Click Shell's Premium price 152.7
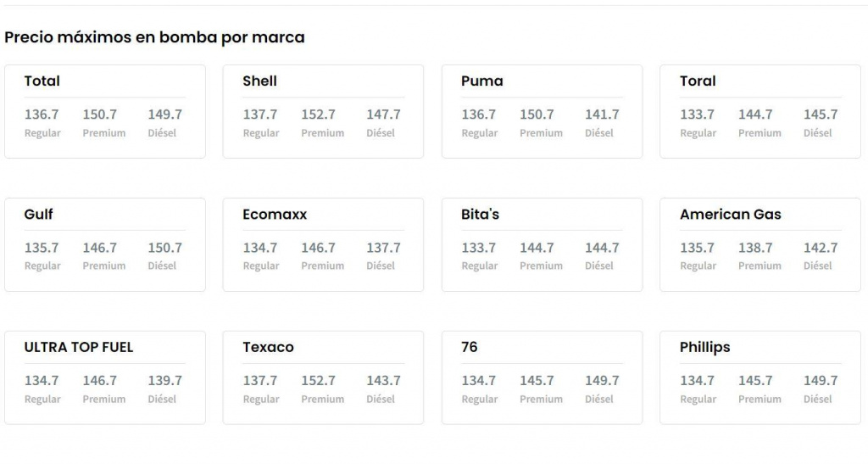 point(318,115)
